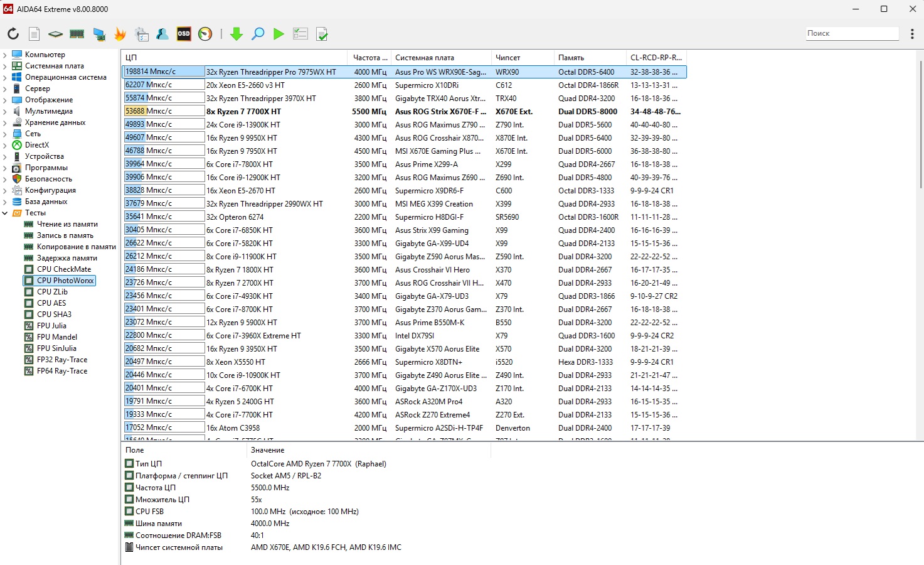Open the three-dot menu near search
924x565 pixels.
(x=912, y=33)
